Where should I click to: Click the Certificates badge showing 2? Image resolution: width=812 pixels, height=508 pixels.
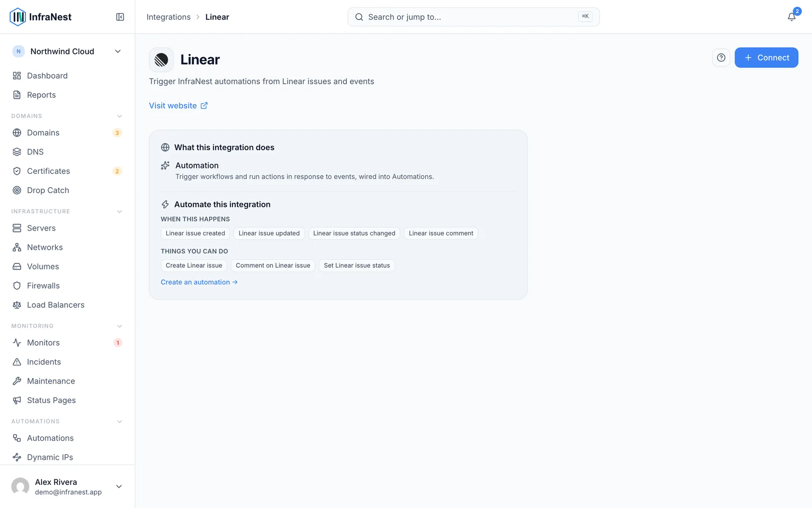point(117,171)
